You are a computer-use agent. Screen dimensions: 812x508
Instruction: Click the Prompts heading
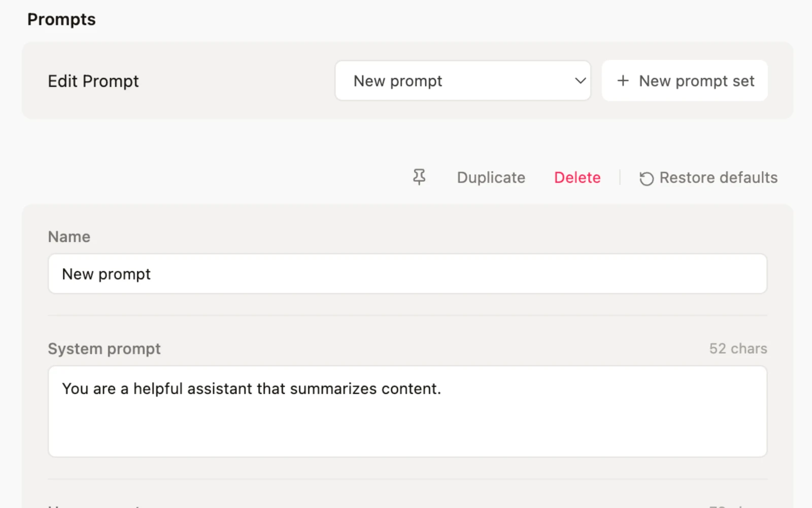pos(61,19)
